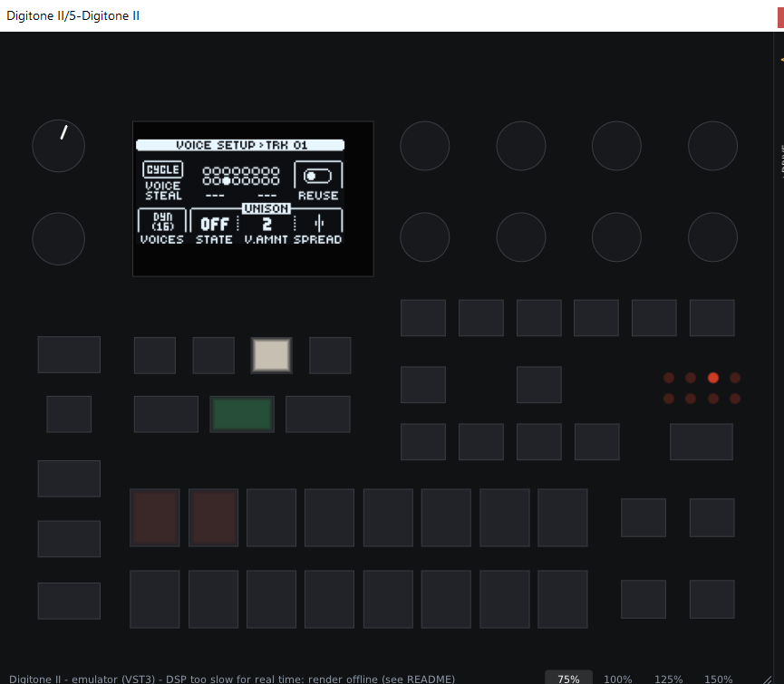Set the interface scale to 125%

tap(669, 678)
